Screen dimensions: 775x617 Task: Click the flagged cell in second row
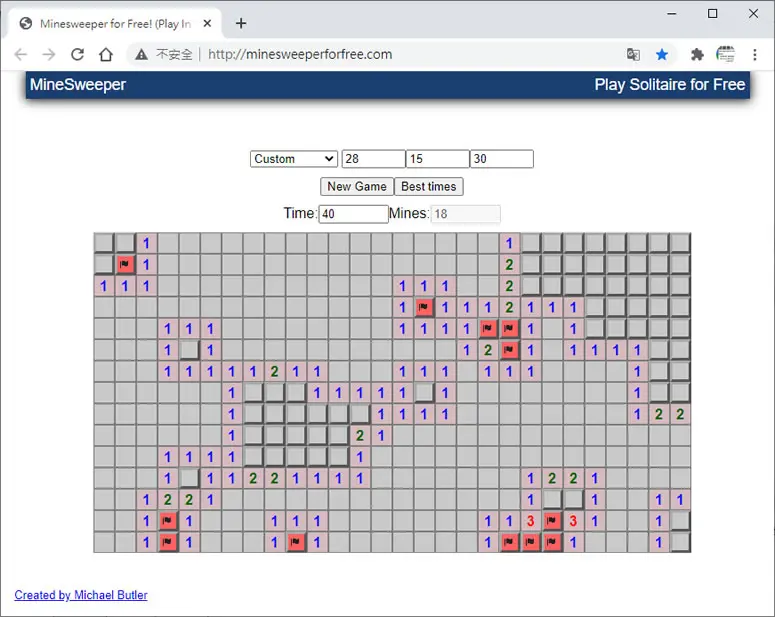pos(125,264)
